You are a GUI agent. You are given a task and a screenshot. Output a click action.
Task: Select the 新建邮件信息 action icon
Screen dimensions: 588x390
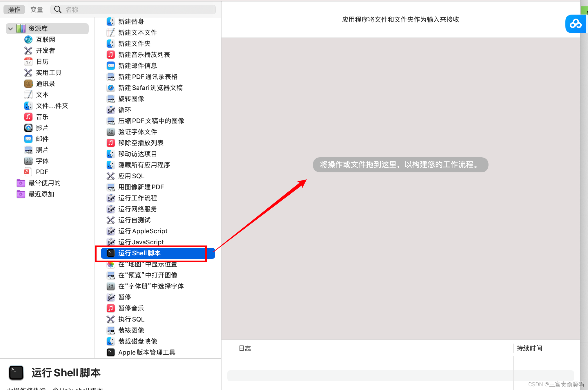[x=111, y=66]
